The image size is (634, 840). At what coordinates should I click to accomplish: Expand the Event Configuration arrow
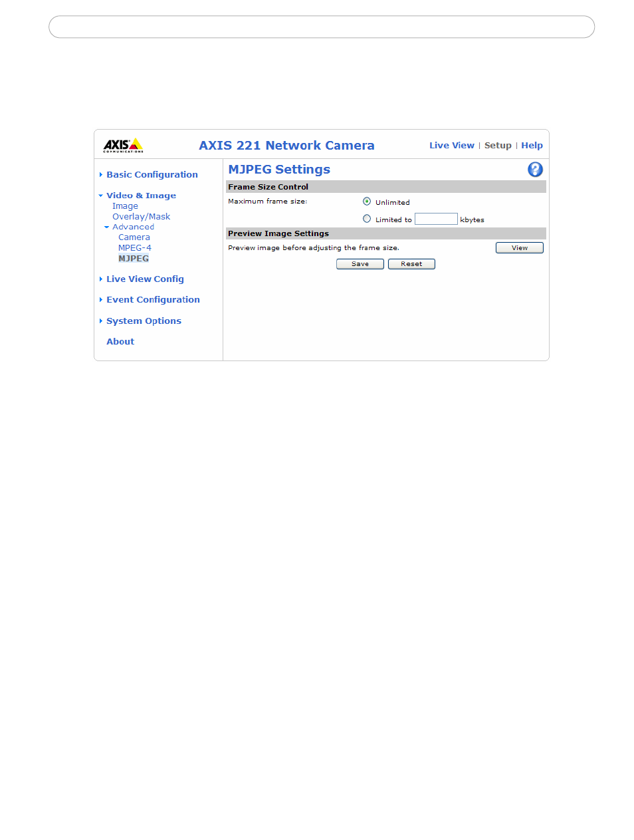101,300
